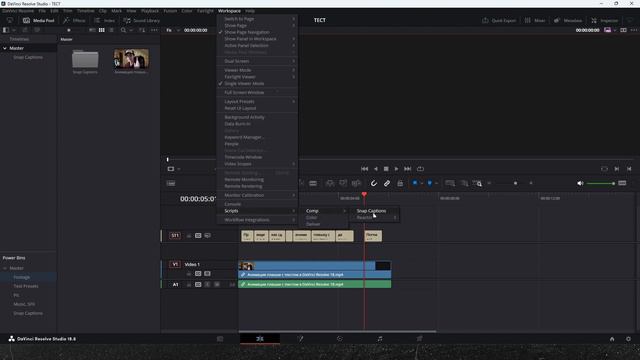The width and height of the screenshot is (640, 360).
Task: Click the V1 video track label
Action: pyautogui.click(x=175, y=264)
